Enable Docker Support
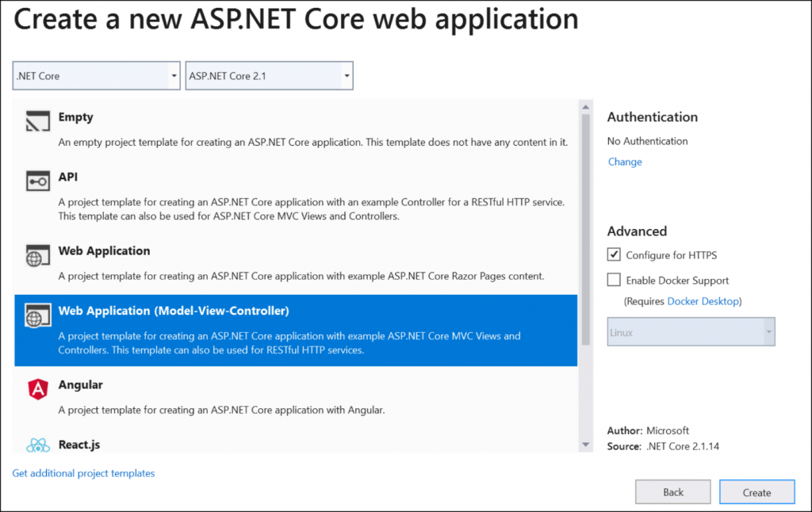Image resolution: width=812 pixels, height=512 pixels. [615, 280]
